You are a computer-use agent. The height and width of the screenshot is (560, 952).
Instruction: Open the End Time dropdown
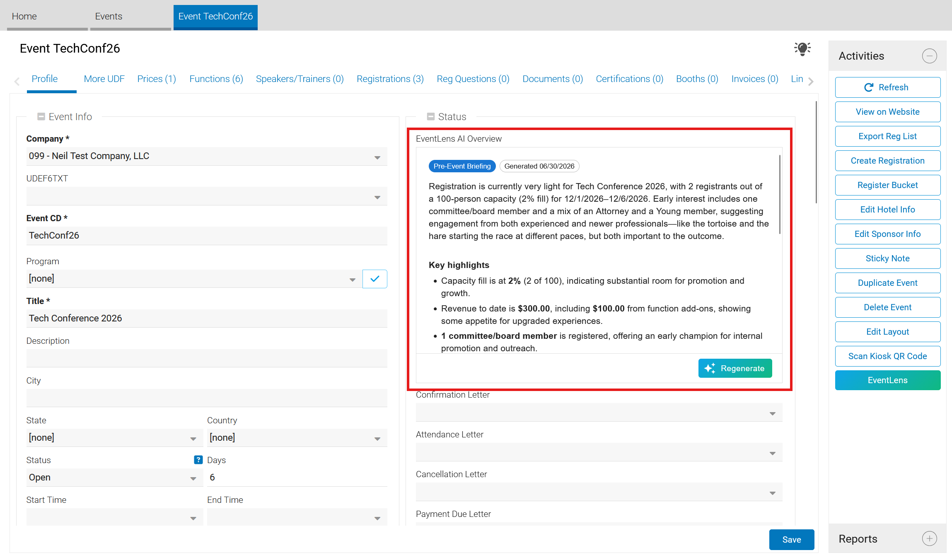tap(297, 517)
